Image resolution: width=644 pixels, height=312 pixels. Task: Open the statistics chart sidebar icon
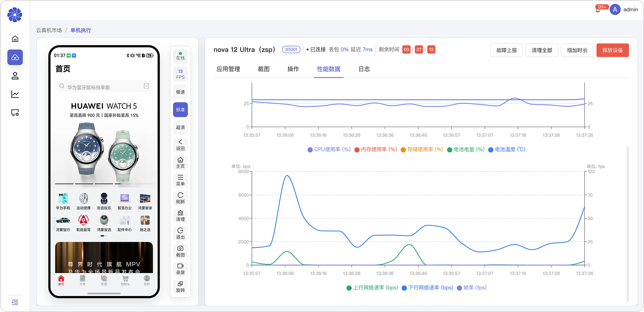click(x=15, y=94)
